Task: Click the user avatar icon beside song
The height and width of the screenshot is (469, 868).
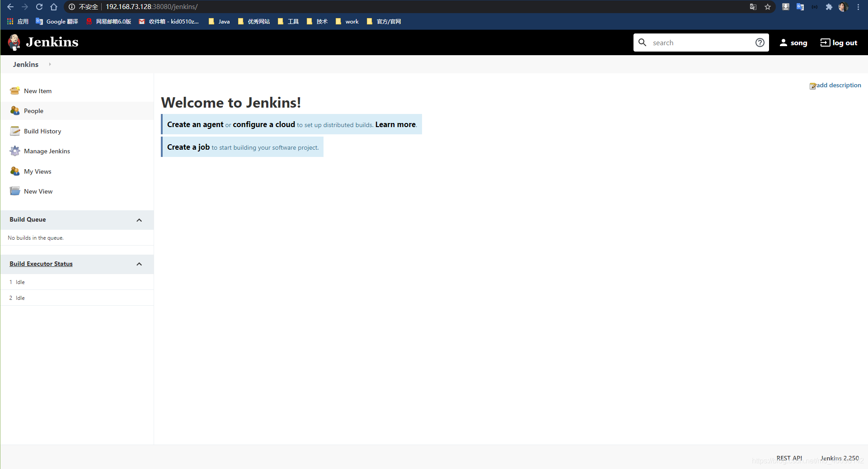Action: (784, 43)
